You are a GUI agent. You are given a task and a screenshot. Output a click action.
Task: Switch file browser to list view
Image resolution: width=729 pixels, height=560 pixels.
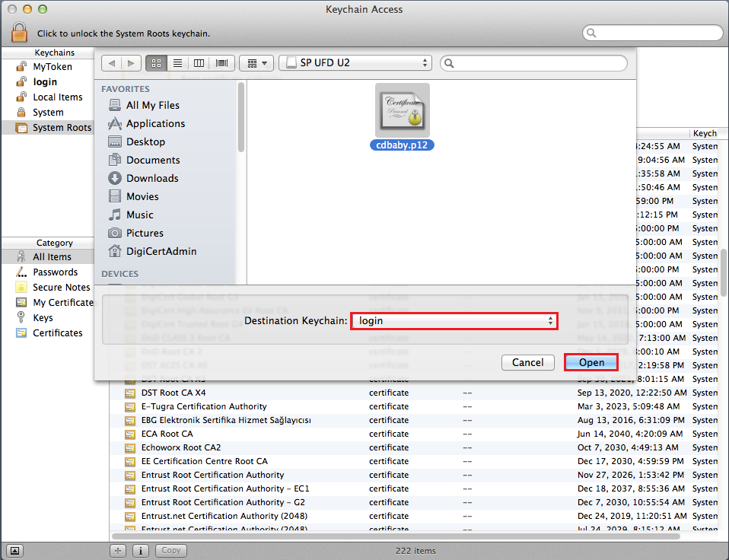(x=177, y=63)
